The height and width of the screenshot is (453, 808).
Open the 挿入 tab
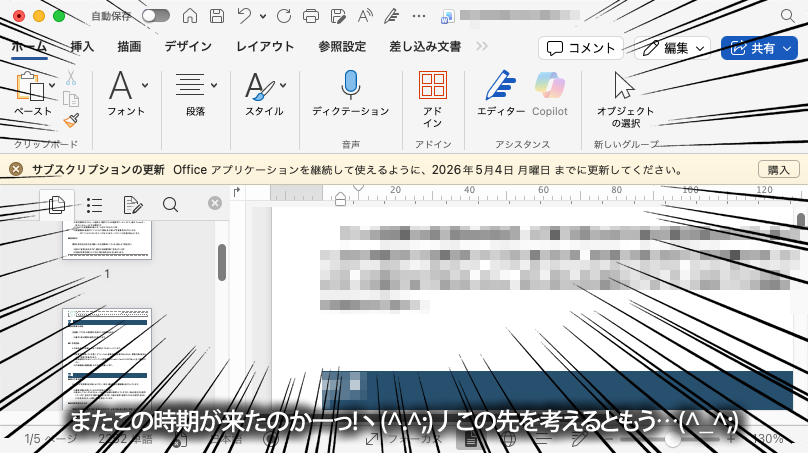point(82,47)
